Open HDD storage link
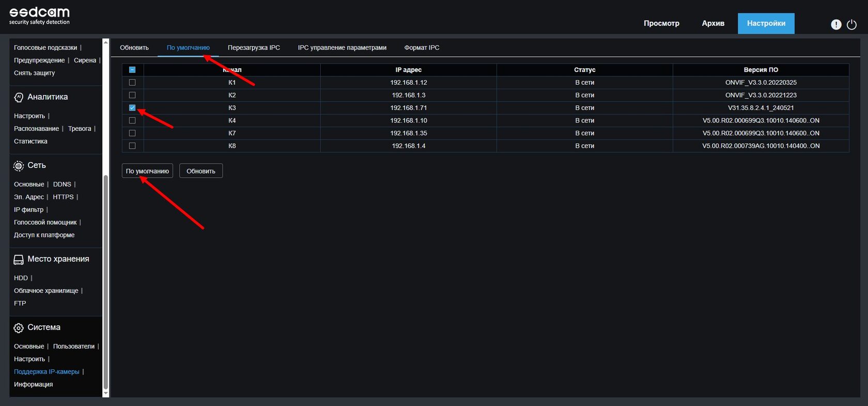Image resolution: width=868 pixels, height=406 pixels. click(21, 278)
